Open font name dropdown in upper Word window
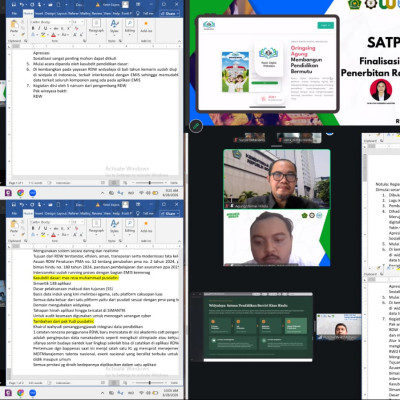 50,22
